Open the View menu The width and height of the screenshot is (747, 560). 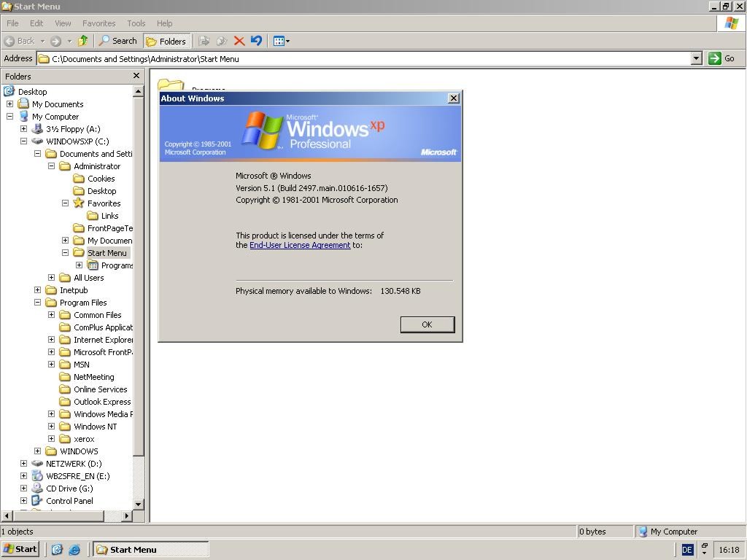pyautogui.click(x=63, y=23)
